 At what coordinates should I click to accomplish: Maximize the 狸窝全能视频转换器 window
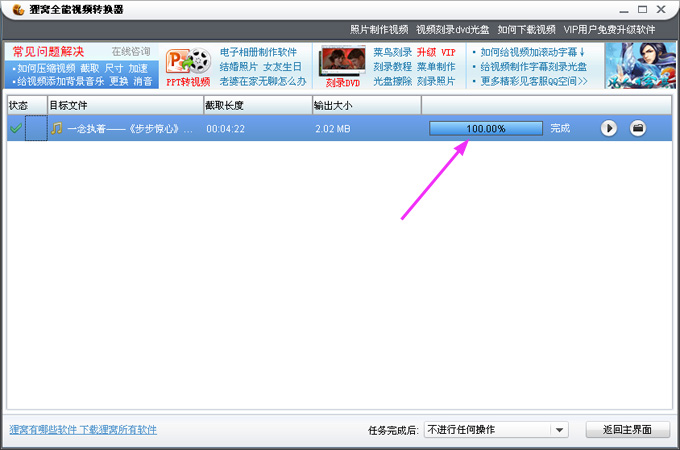tap(643, 9)
